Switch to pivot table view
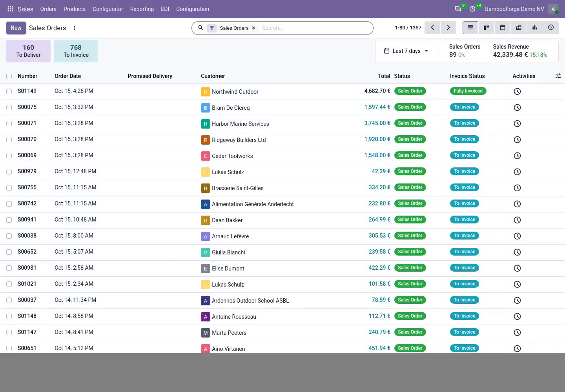Viewport: 565px width, 392px height. (x=519, y=28)
